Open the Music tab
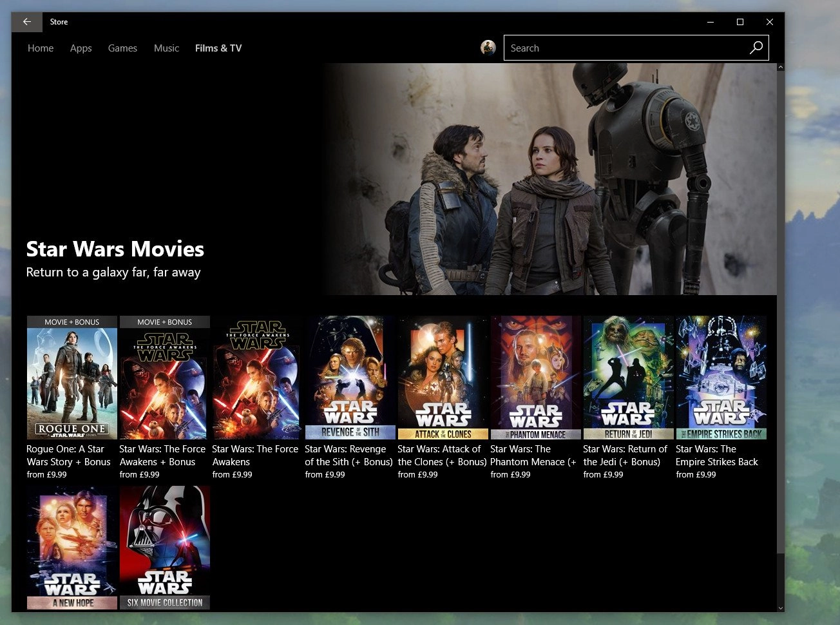The width and height of the screenshot is (840, 625). coord(166,48)
